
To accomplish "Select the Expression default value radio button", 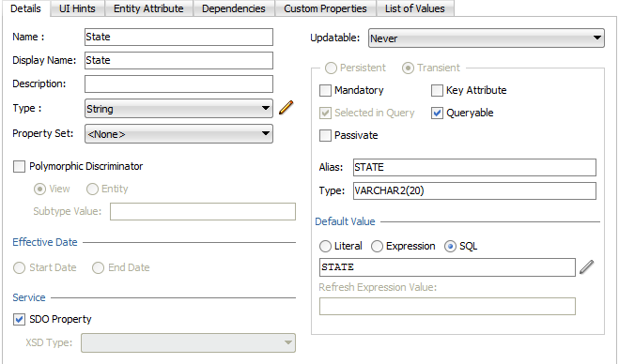I will (x=377, y=246).
